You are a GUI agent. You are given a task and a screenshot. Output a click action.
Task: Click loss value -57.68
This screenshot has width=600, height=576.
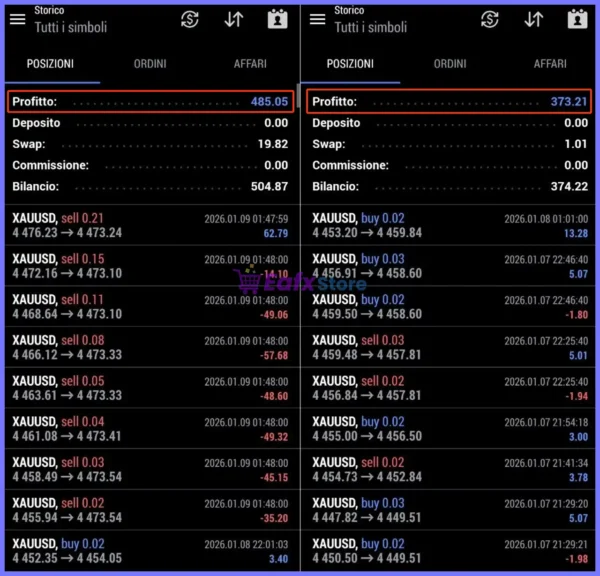click(x=274, y=356)
